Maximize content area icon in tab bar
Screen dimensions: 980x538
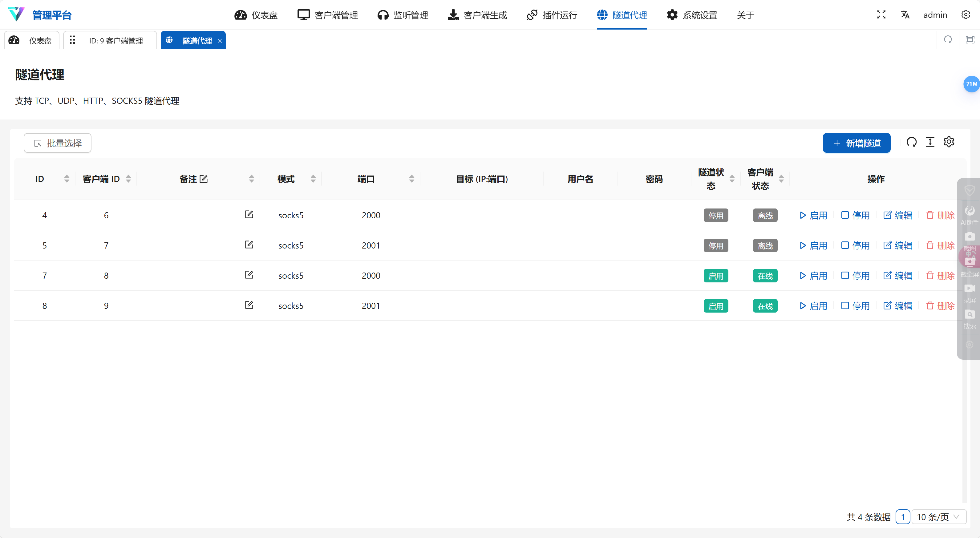(970, 39)
